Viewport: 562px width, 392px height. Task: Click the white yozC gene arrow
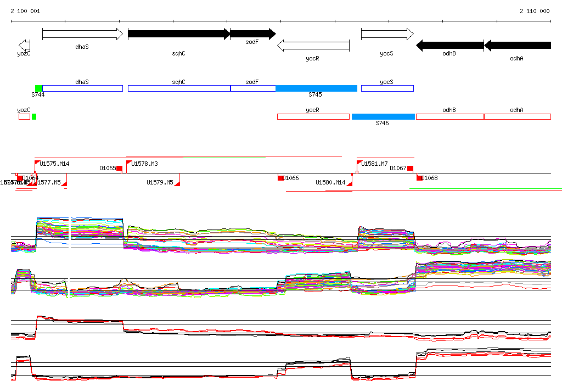point(24,45)
